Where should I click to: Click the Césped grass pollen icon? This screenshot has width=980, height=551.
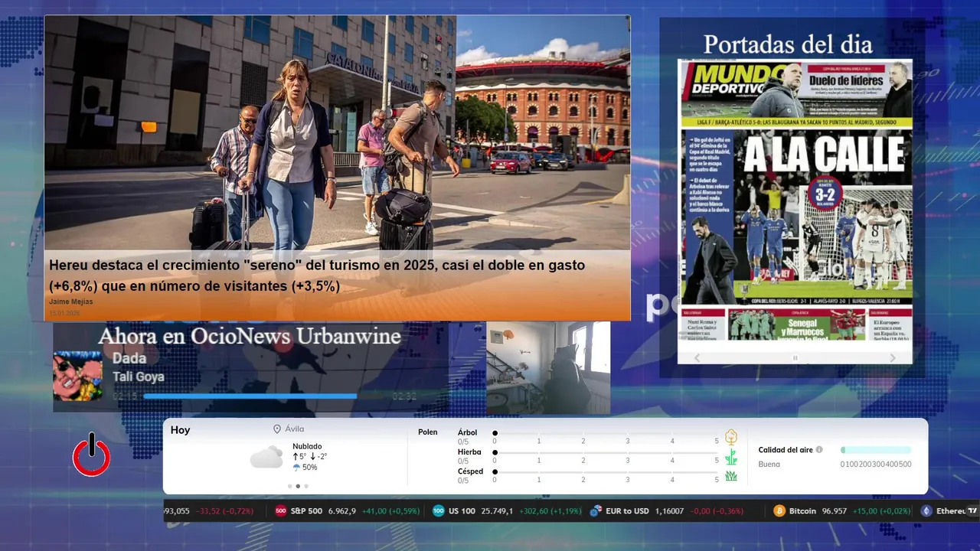pos(731,476)
